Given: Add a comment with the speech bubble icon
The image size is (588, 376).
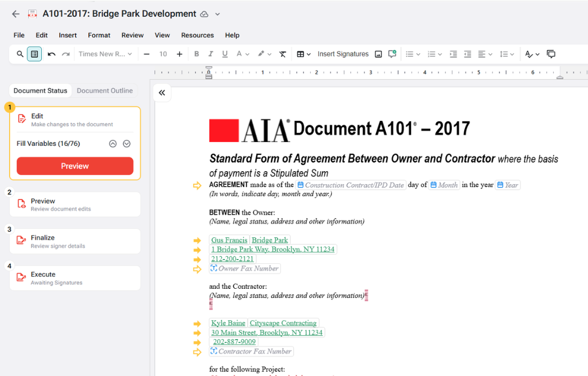Looking at the screenshot, I should pyautogui.click(x=392, y=54).
